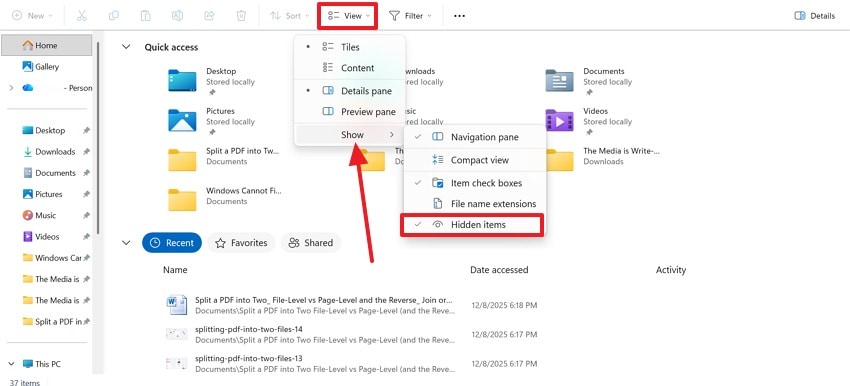Screen dimensions: 850x386
Task: Expand the OneDrive Personal node
Action: coord(11,88)
